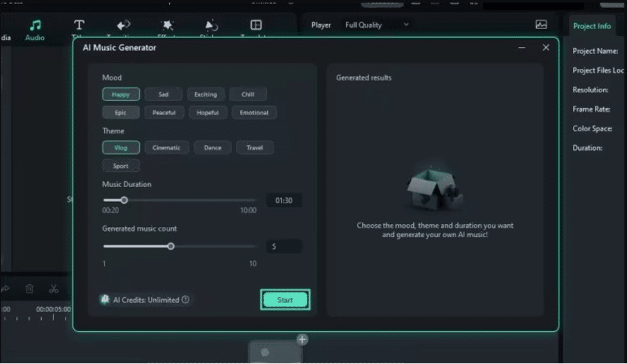
Task: Choose the Dance theme
Action: click(x=212, y=148)
